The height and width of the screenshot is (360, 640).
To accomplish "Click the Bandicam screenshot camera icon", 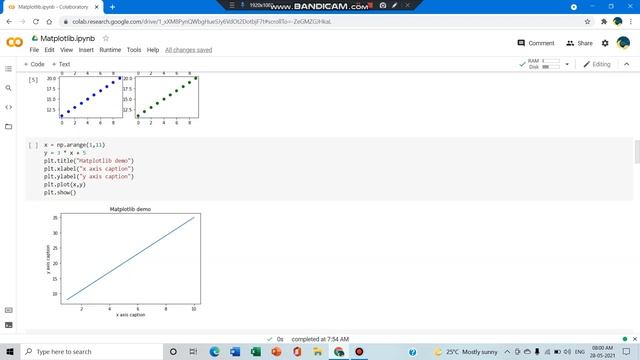I will (x=383, y=5).
